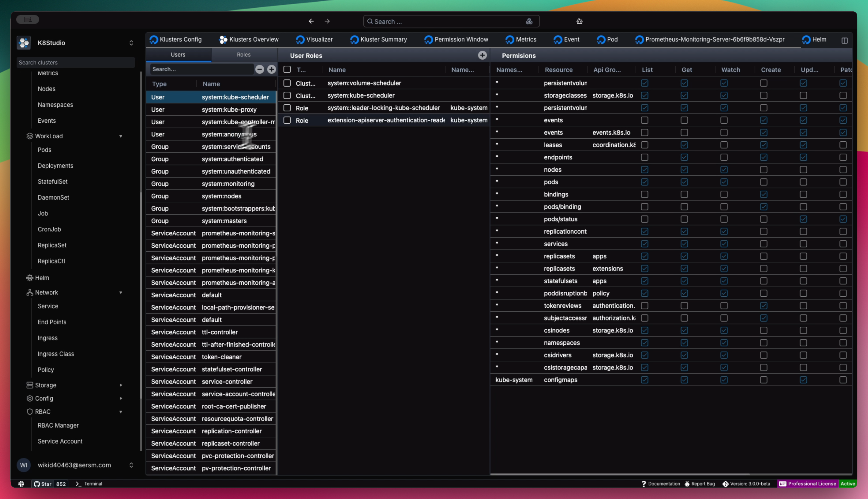
Task: Collapse the WorkLoad section arrow
Action: coord(120,136)
